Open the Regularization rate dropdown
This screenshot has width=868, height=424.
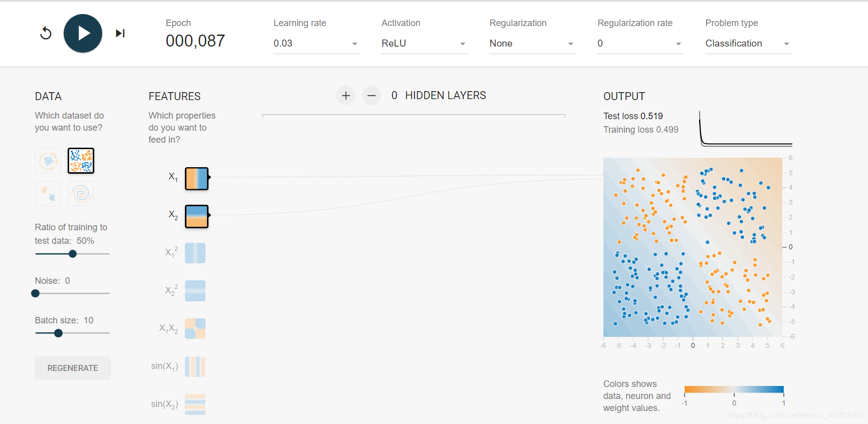tap(640, 44)
